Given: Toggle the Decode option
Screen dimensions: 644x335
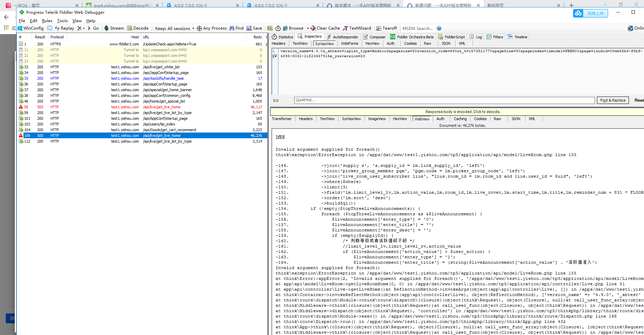Looking at the screenshot, I should [x=138, y=28].
